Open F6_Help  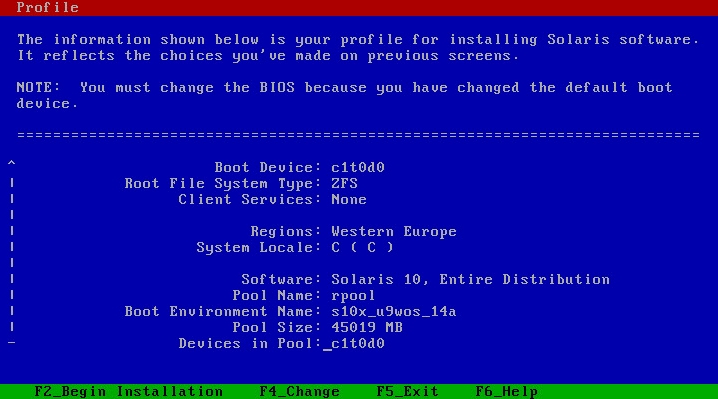click(506, 391)
